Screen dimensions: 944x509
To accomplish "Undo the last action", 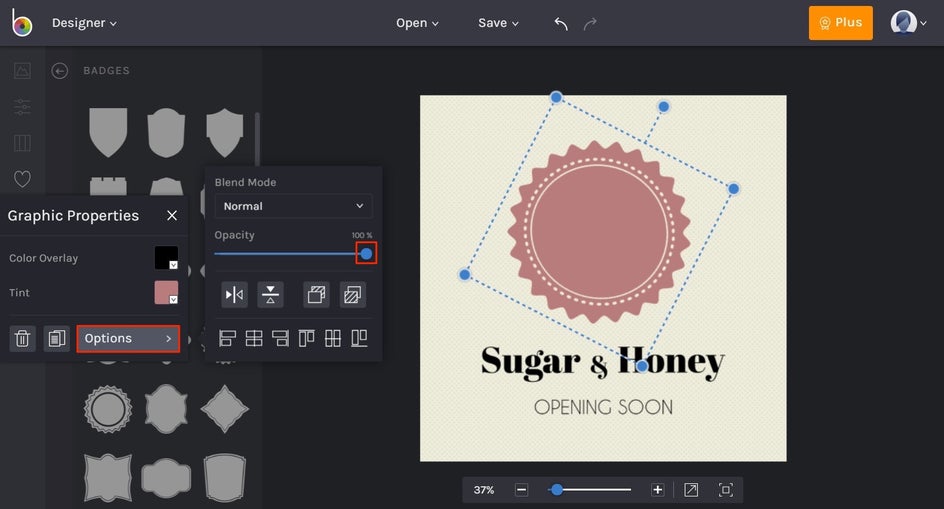I will 561,23.
